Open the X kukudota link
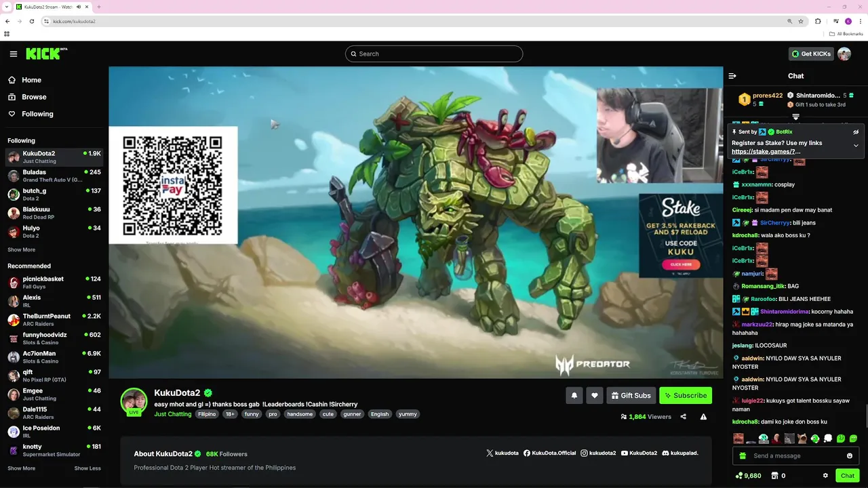The width and height of the screenshot is (868, 488). (x=502, y=453)
